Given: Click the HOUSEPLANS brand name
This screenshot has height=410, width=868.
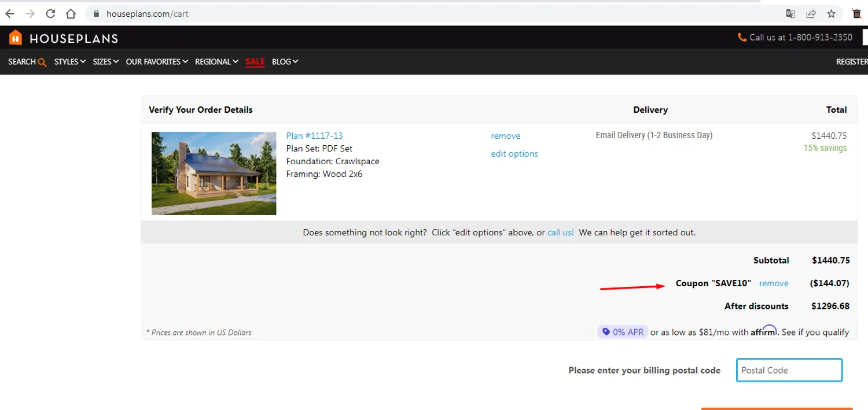Looking at the screenshot, I should [73, 39].
